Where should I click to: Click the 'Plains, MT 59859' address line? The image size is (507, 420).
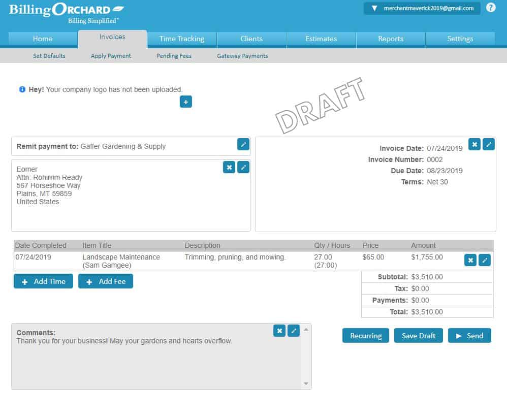click(x=44, y=193)
